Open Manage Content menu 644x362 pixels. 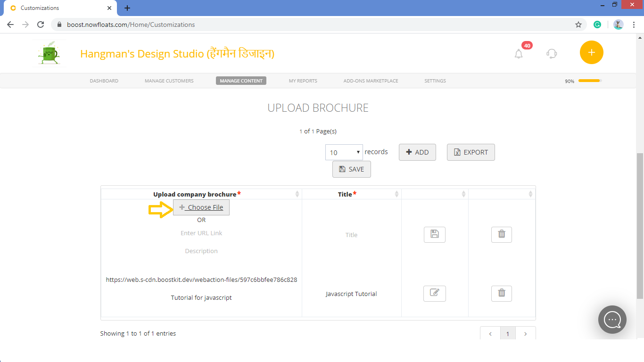(x=241, y=81)
